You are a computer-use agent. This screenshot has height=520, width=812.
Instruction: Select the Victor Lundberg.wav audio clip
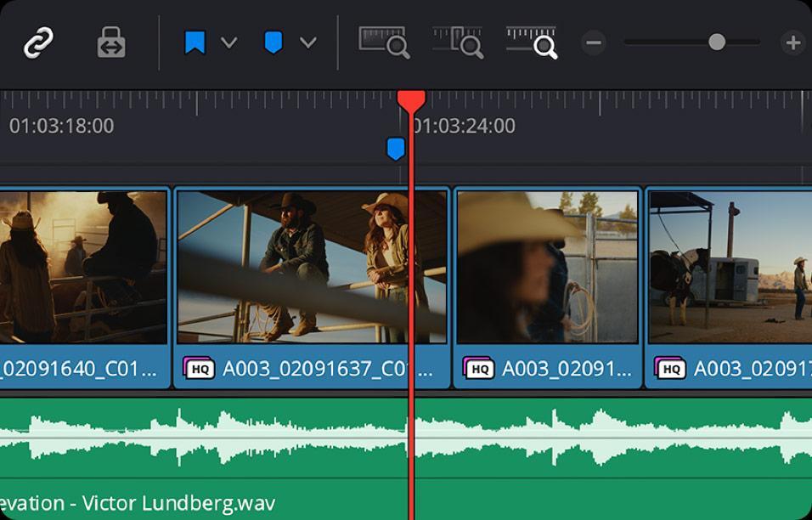point(406,458)
